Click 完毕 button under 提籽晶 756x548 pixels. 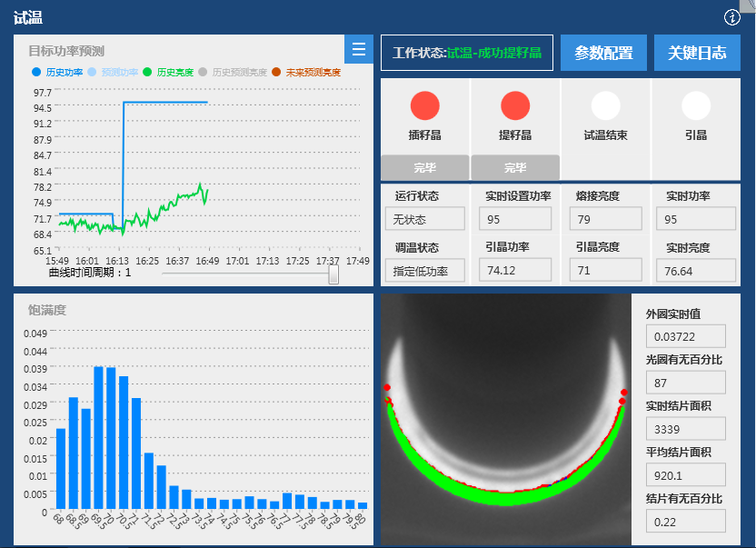(x=515, y=168)
